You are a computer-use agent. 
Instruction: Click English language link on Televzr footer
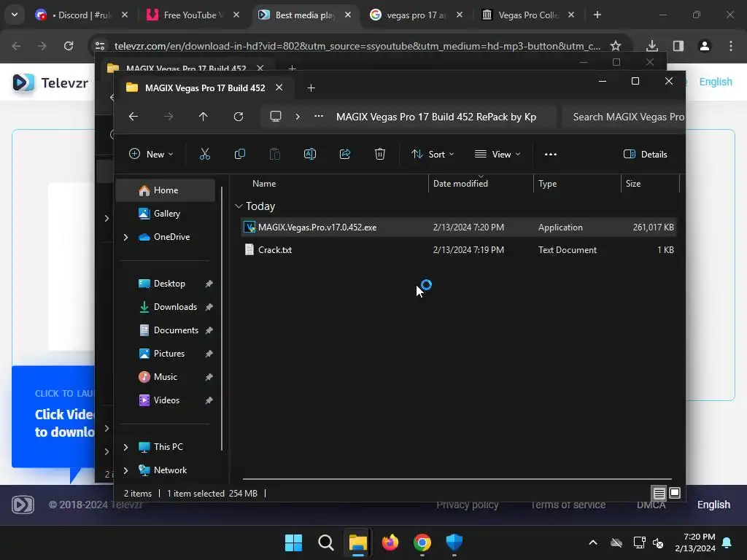[713, 505]
